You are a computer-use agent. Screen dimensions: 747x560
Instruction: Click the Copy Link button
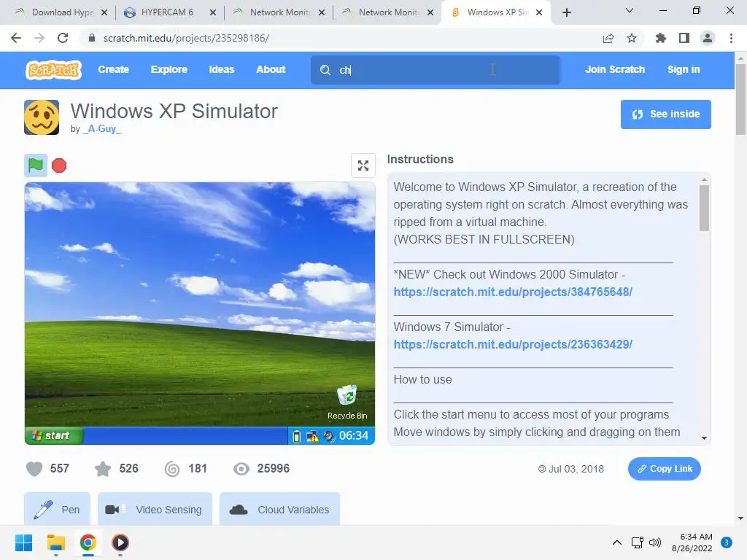(664, 469)
